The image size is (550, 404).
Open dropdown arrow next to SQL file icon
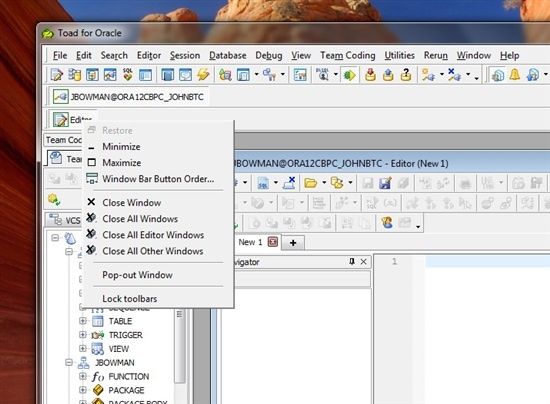(276, 183)
